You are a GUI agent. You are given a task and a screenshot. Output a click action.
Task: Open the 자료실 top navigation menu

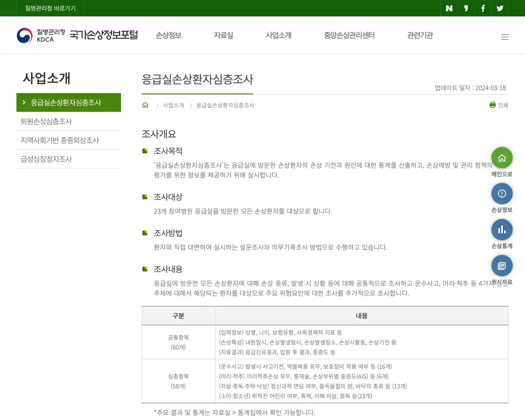[x=224, y=35]
